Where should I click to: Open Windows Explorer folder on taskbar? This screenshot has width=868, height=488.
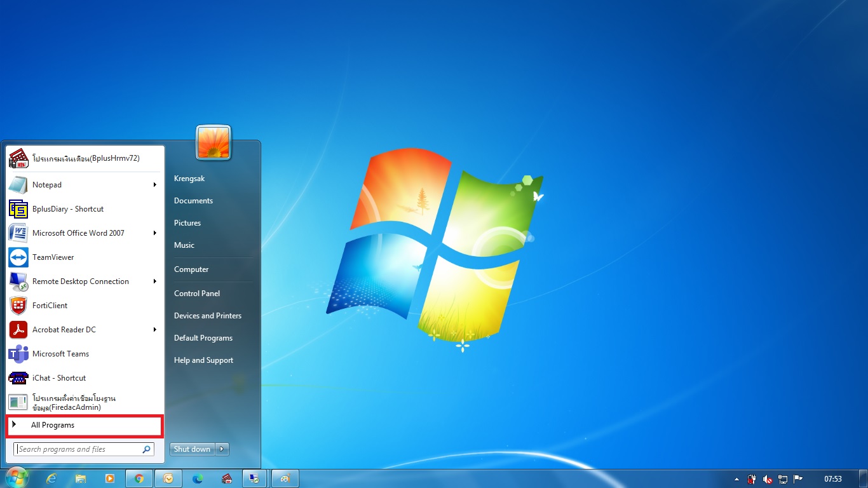pos(81,478)
